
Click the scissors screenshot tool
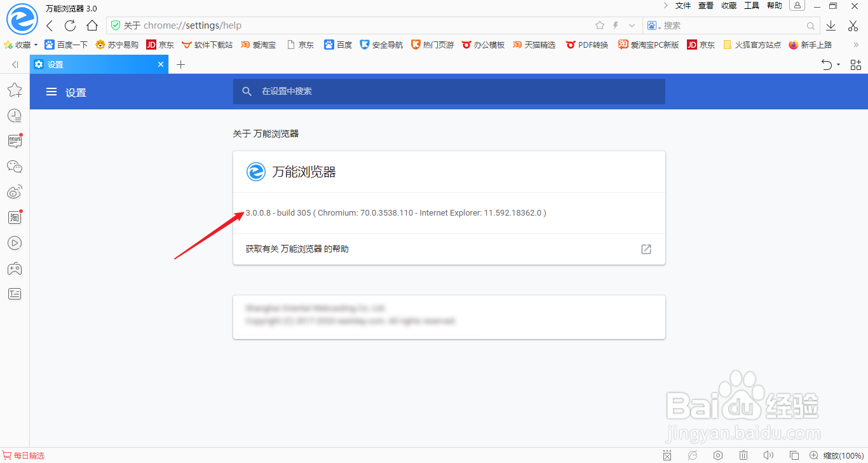coord(853,25)
